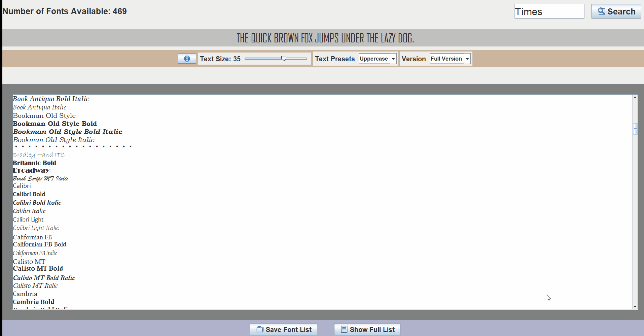Select plain 'Calisto MT' font entry
This screenshot has width=644, height=336.
[29, 262]
